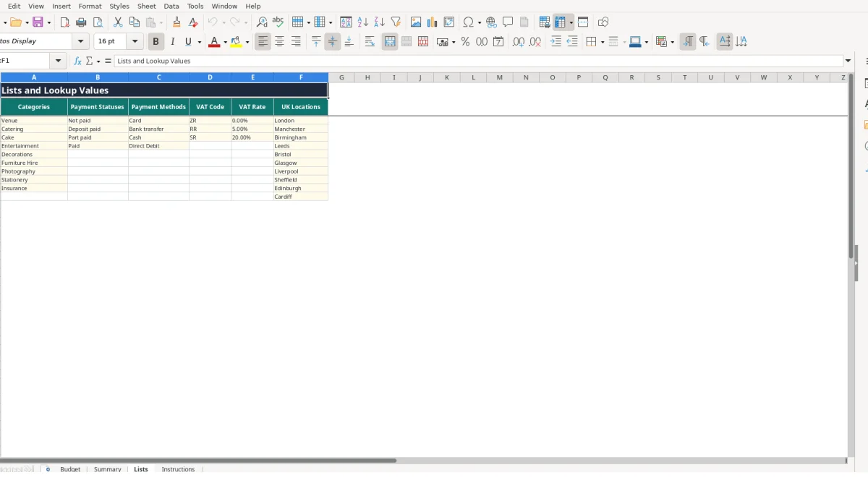Format the cell as a date
The width and height of the screenshot is (868, 488).
pos(498,42)
